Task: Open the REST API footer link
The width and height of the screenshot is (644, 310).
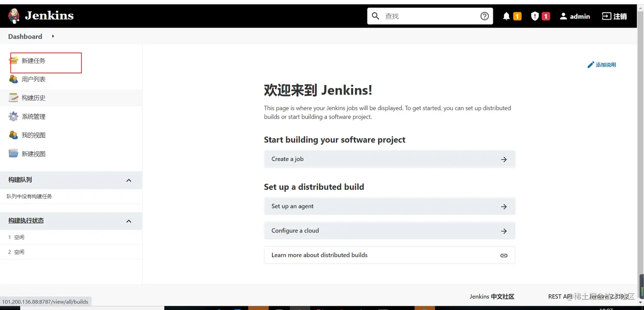Action: coord(561,296)
